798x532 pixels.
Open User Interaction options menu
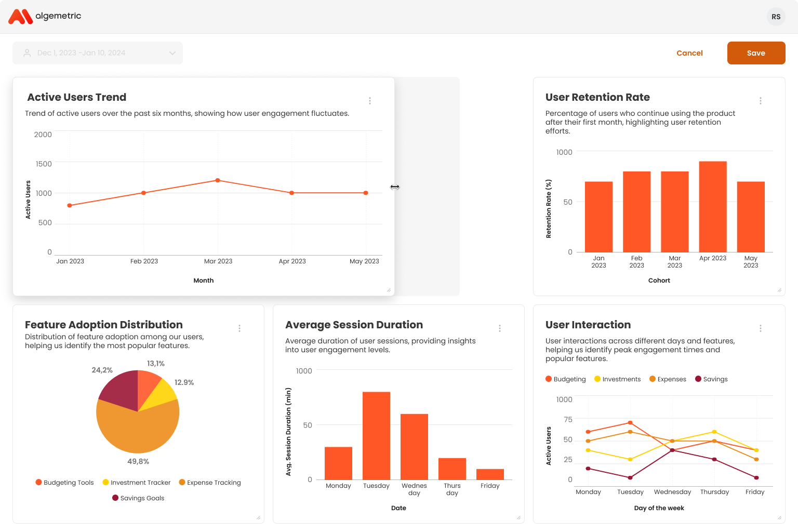(x=761, y=328)
